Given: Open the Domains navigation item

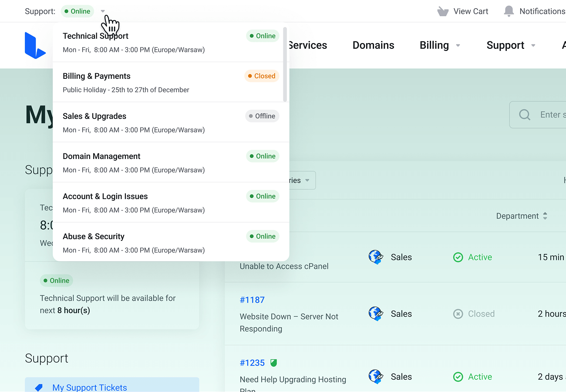Looking at the screenshot, I should coord(374,45).
